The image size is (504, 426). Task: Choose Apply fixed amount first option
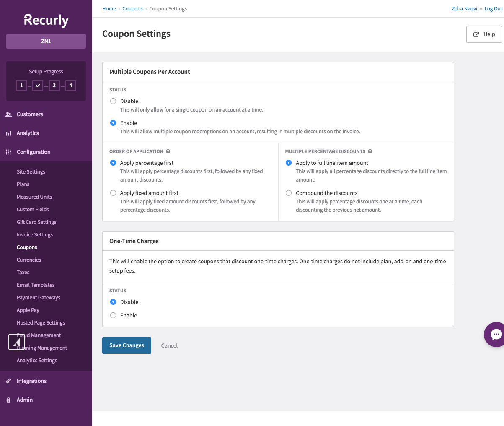tap(113, 193)
